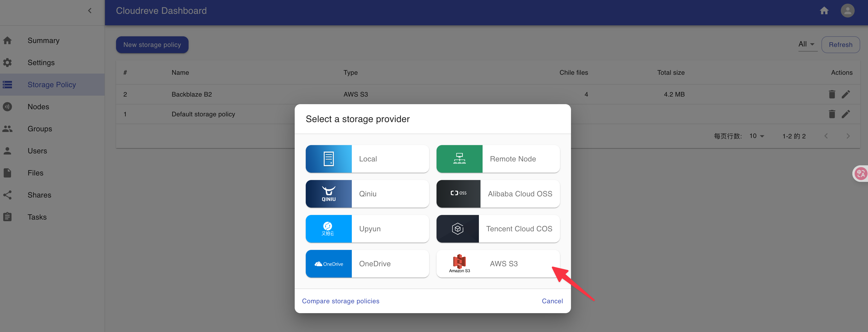
Task: Click the Files document icon in sidebar
Action: [x=7, y=173]
